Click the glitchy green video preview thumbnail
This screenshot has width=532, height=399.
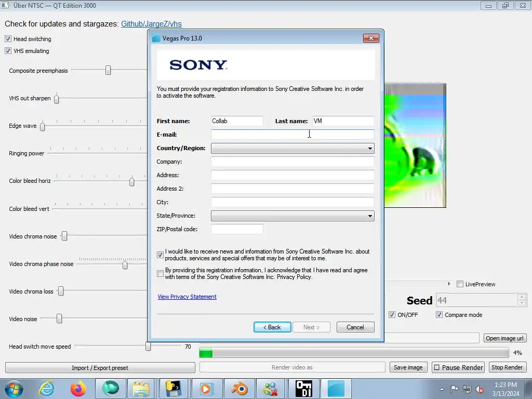point(415,145)
